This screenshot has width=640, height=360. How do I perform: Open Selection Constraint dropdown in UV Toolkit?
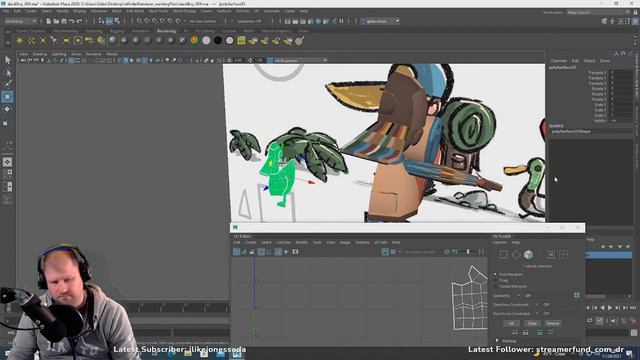point(537,304)
